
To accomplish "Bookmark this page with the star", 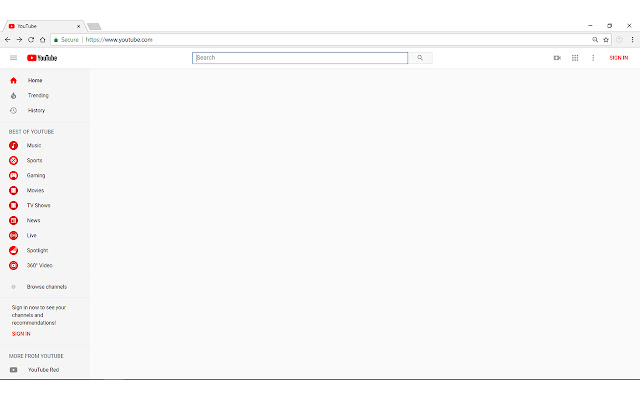I will coord(606,40).
